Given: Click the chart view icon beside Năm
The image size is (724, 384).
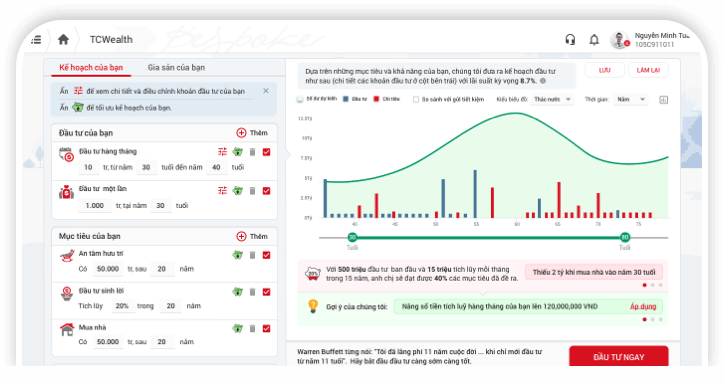Looking at the screenshot, I should point(664,100).
